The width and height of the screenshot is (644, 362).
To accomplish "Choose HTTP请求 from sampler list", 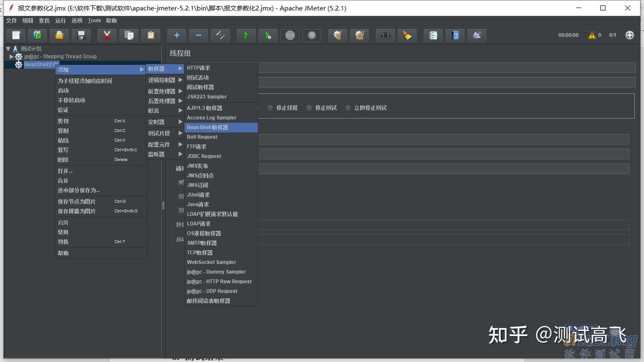I will point(221,68).
